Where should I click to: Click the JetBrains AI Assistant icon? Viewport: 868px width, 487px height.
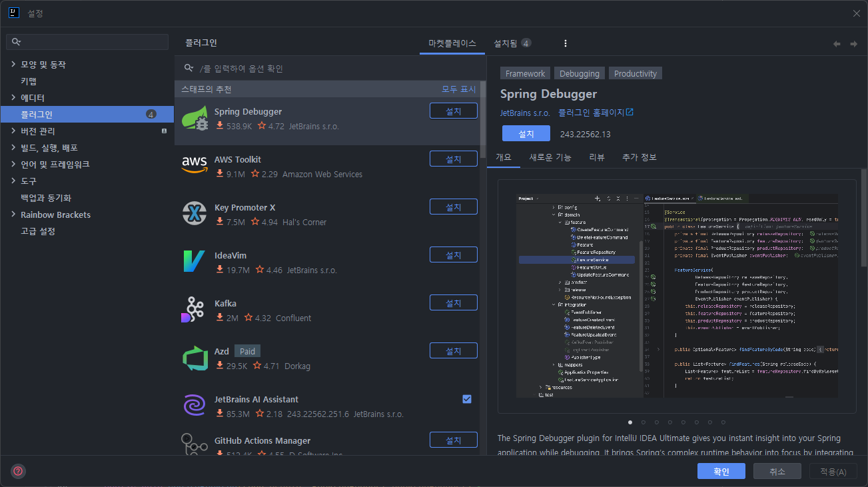pyautogui.click(x=195, y=405)
